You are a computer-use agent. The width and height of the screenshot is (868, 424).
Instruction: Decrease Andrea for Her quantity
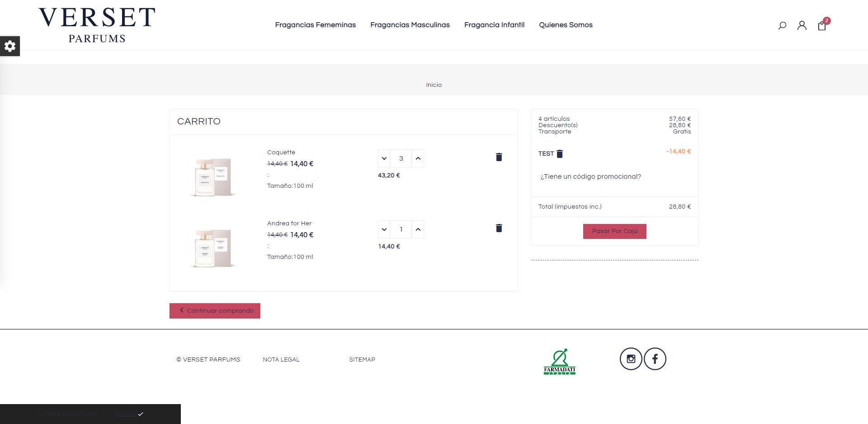(384, 229)
